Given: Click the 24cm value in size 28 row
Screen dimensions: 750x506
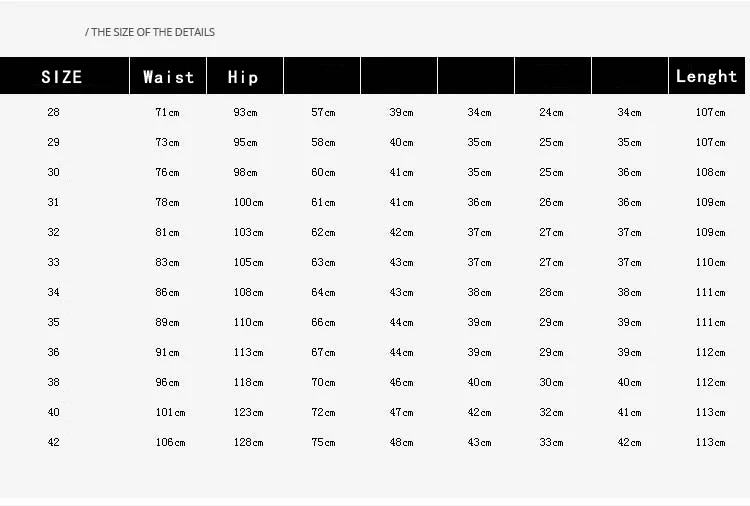Looking at the screenshot, I should 551,112.
